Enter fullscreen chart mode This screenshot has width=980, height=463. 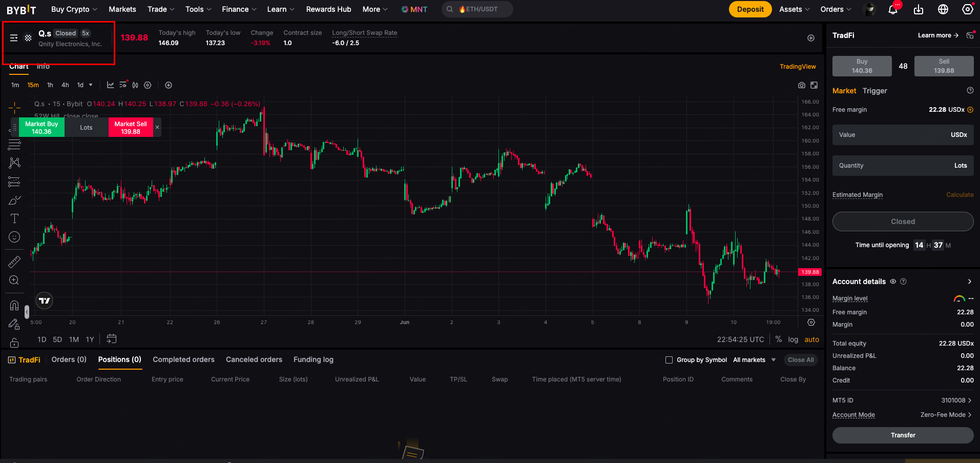[814, 85]
